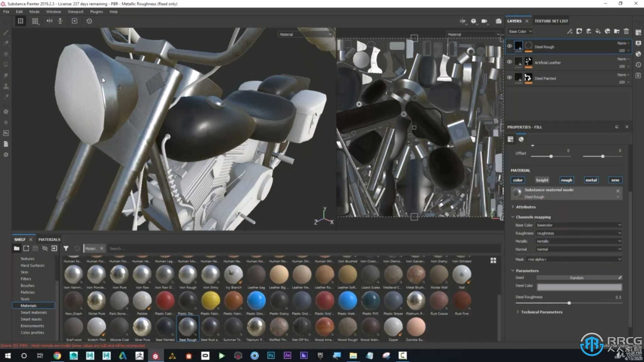Toggle the color material channel

click(x=518, y=180)
